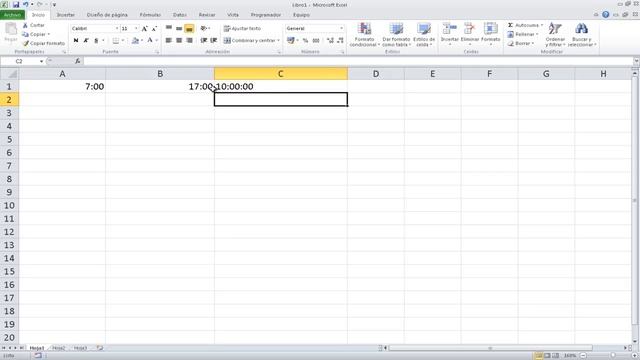The image size is (640, 360).
Task: Toggle italic formatting (K)
Action: click(86, 40)
